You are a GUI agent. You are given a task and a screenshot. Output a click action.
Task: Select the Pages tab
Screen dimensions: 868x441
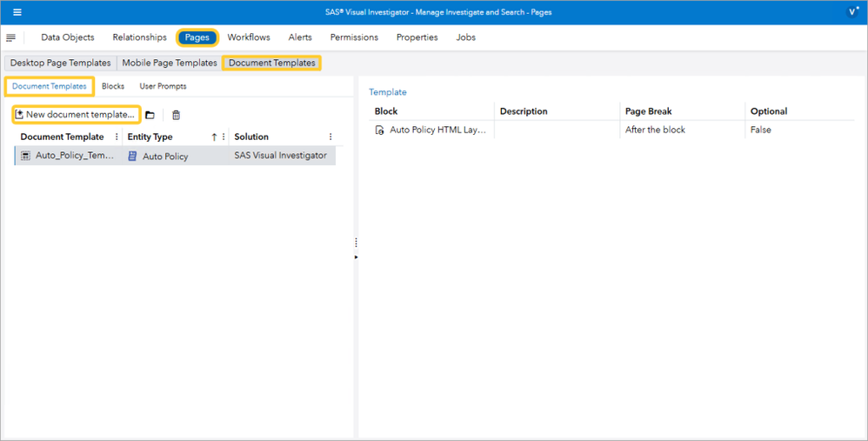[197, 37]
